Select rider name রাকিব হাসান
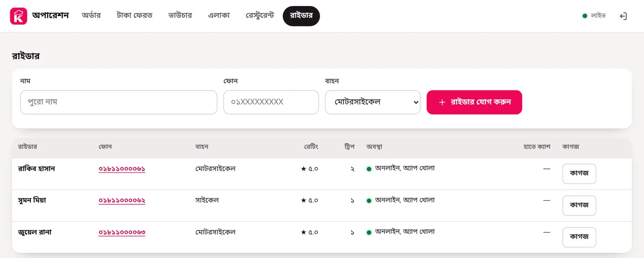The height and width of the screenshot is (258, 644). click(x=37, y=169)
